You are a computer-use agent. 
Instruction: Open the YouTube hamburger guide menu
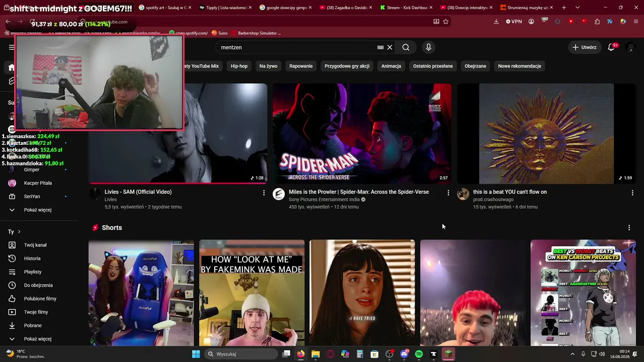tap(11, 47)
